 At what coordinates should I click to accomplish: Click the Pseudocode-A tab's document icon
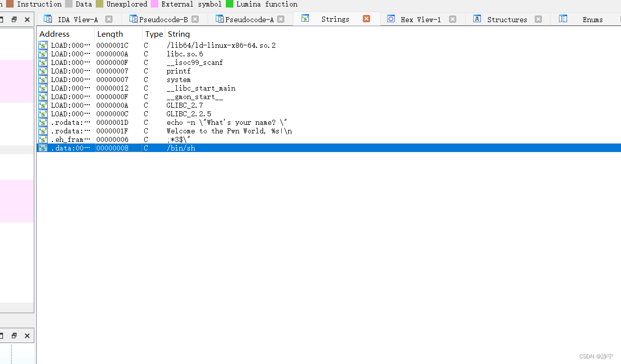220,19
